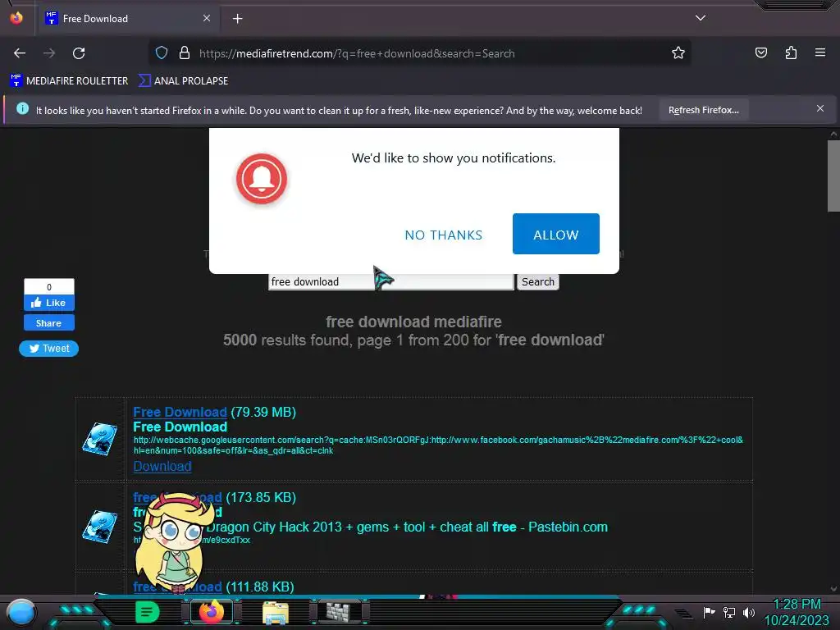Image resolution: width=840 pixels, height=630 pixels.
Task: Open the brick wall taskbar app
Action: coord(340,612)
